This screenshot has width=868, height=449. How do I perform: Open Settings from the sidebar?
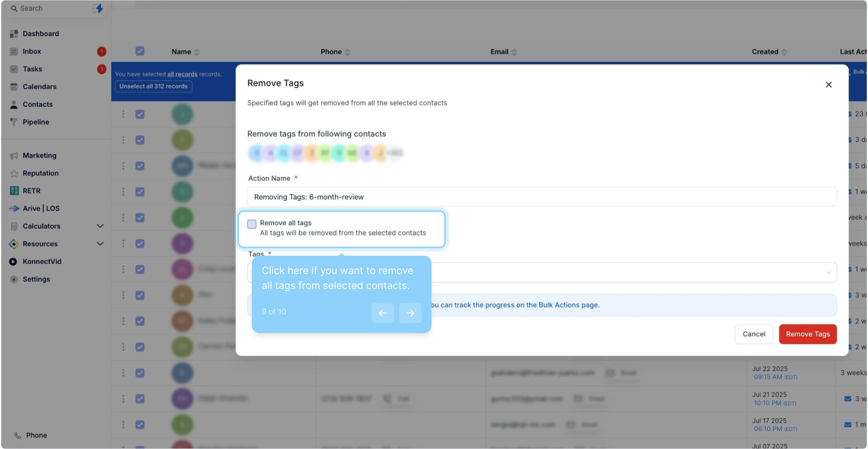coord(36,279)
